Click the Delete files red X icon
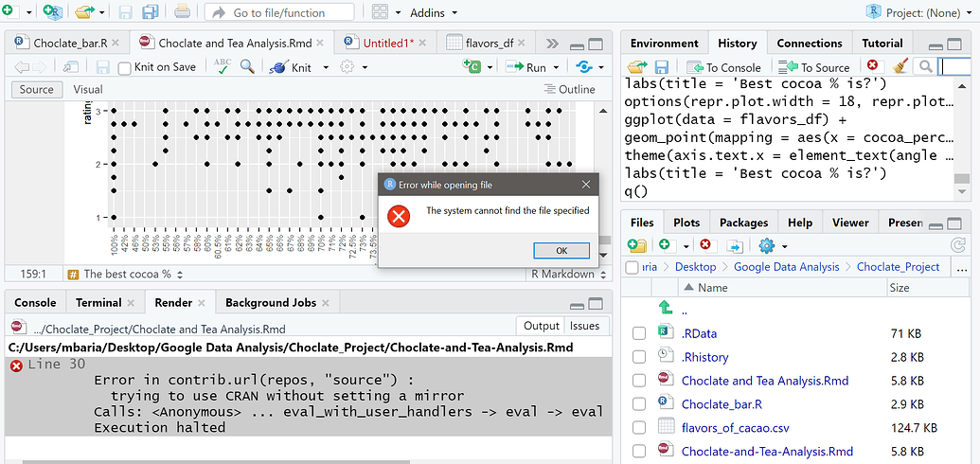Image resolution: width=980 pixels, height=464 pixels. 705,245
